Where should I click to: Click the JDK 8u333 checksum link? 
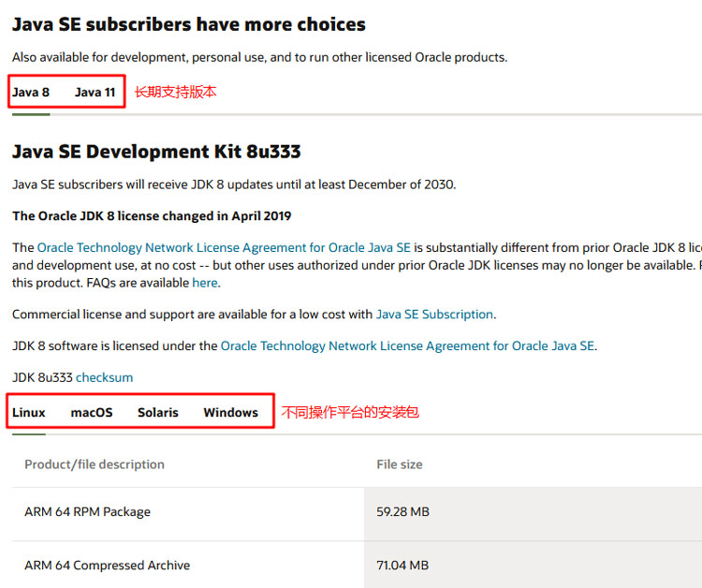click(104, 378)
